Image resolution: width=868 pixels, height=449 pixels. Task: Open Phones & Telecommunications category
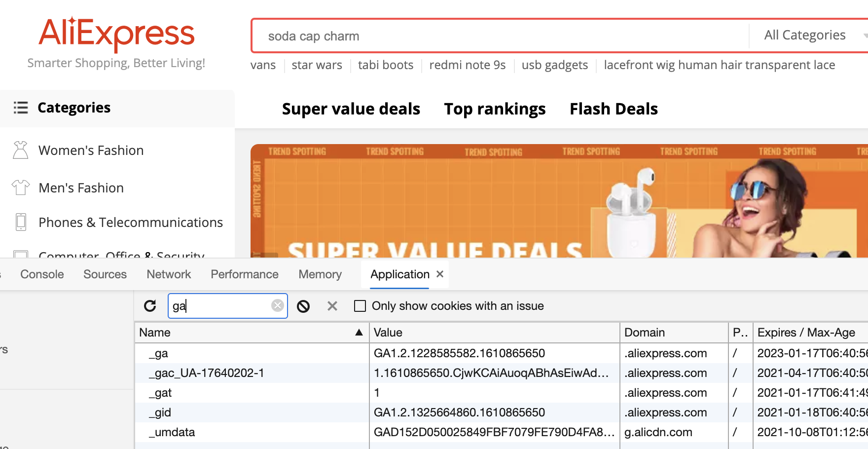click(x=131, y=223)
